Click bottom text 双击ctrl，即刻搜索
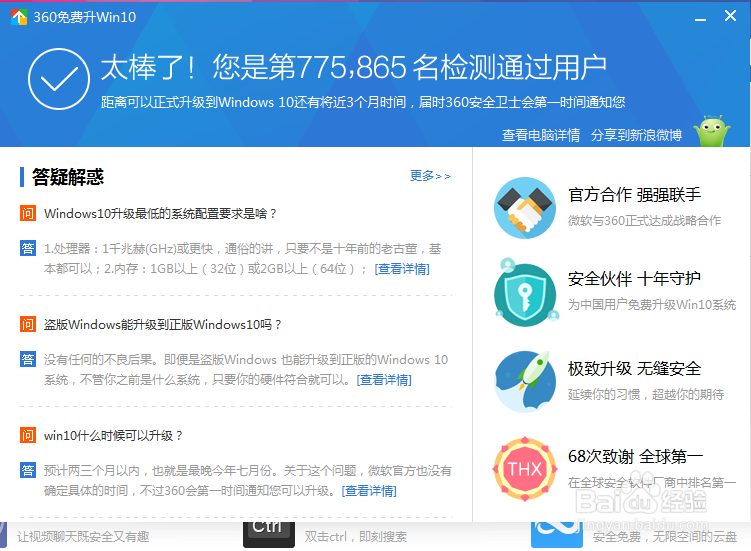 click(356, 537)
